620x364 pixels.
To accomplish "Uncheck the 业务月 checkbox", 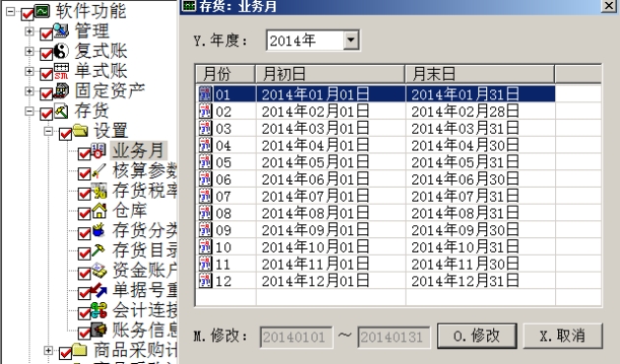I will [x=85, y=153].
